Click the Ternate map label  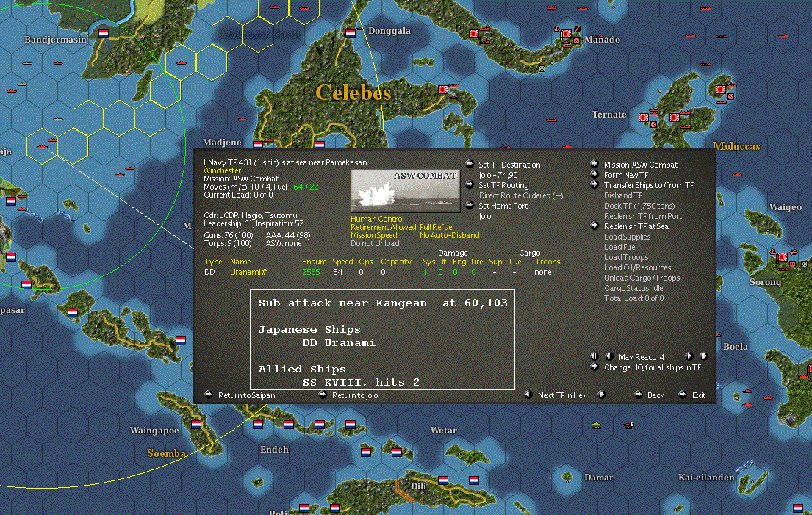pos(609,115)
